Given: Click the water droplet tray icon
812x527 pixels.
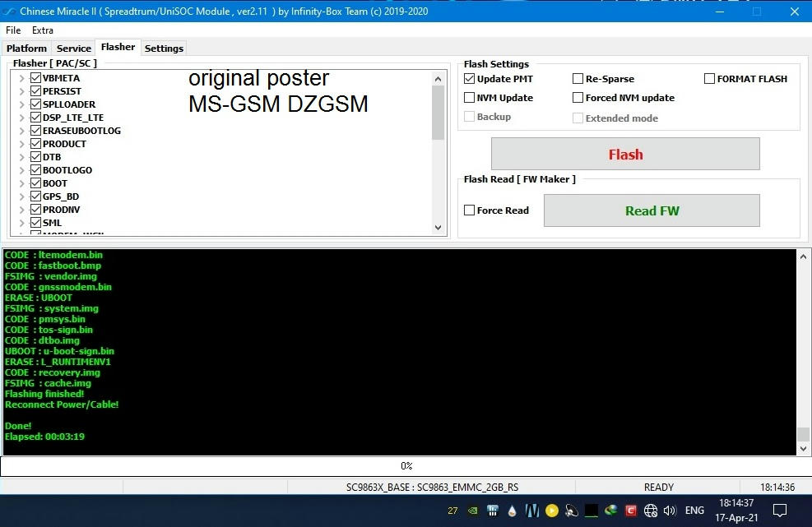Looking at the screenshot, I should (x=513, y=511).
